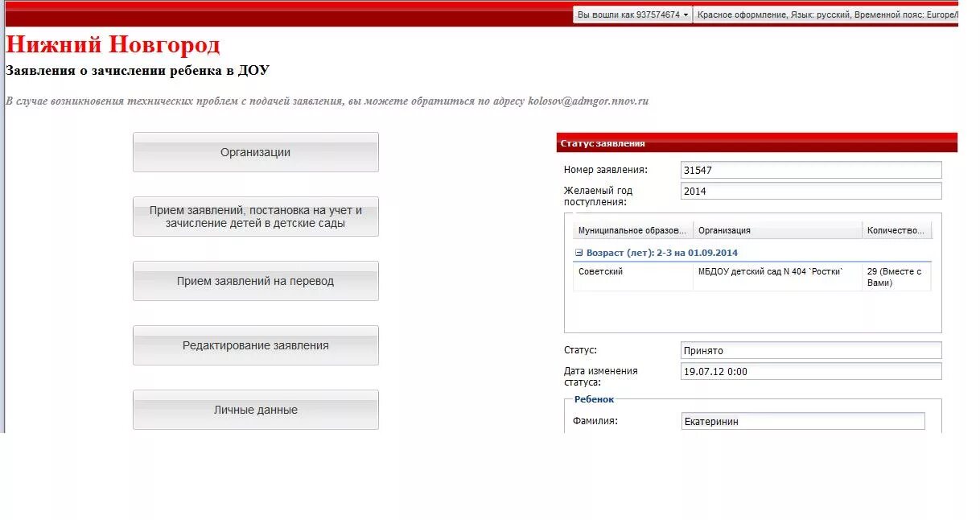Open Прием заявлений, постановка на учет button
The height and width of the screenshot is (520, 980).
[255, 217]
